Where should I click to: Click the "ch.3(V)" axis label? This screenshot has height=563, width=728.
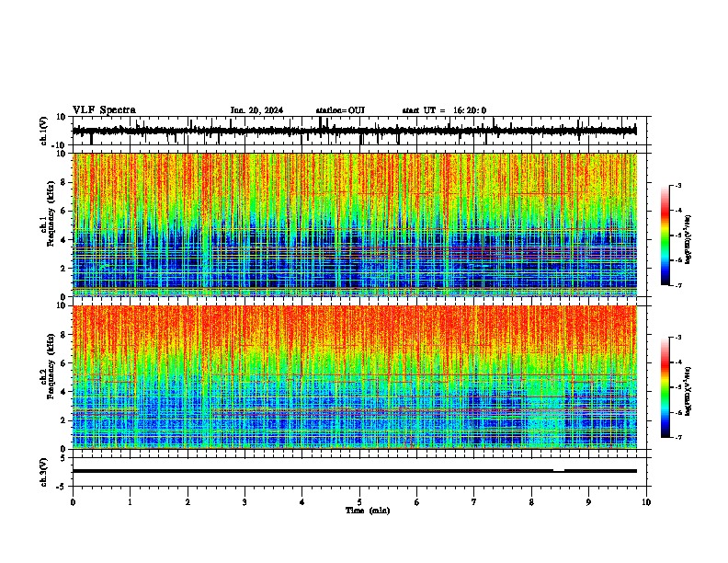[44, 472]
